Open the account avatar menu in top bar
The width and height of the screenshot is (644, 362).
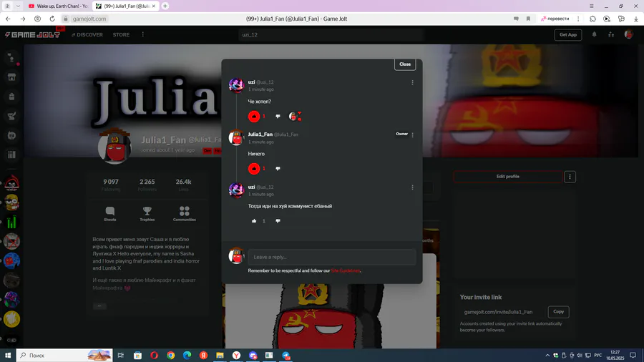coord(628,34)
